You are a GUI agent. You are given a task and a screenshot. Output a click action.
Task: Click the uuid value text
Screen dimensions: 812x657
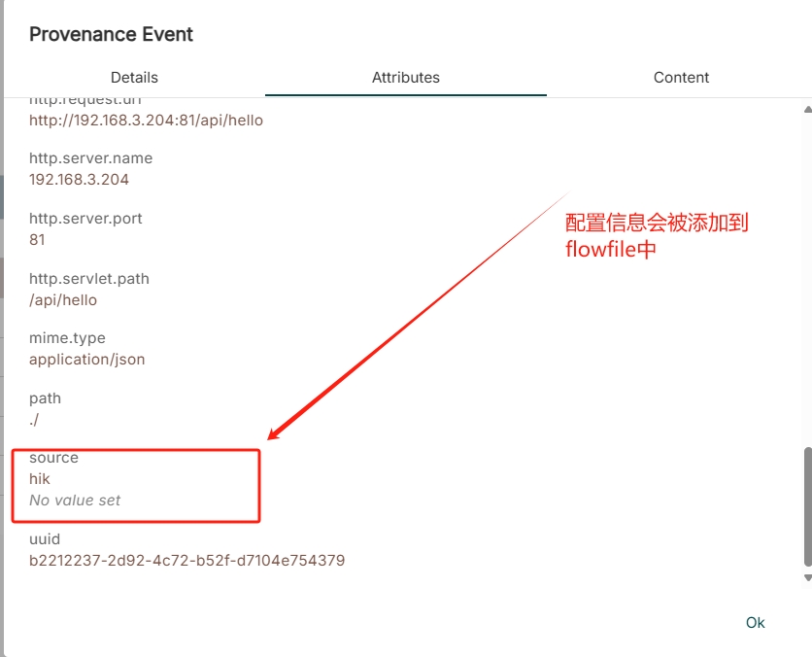click(x=186, y=561)
